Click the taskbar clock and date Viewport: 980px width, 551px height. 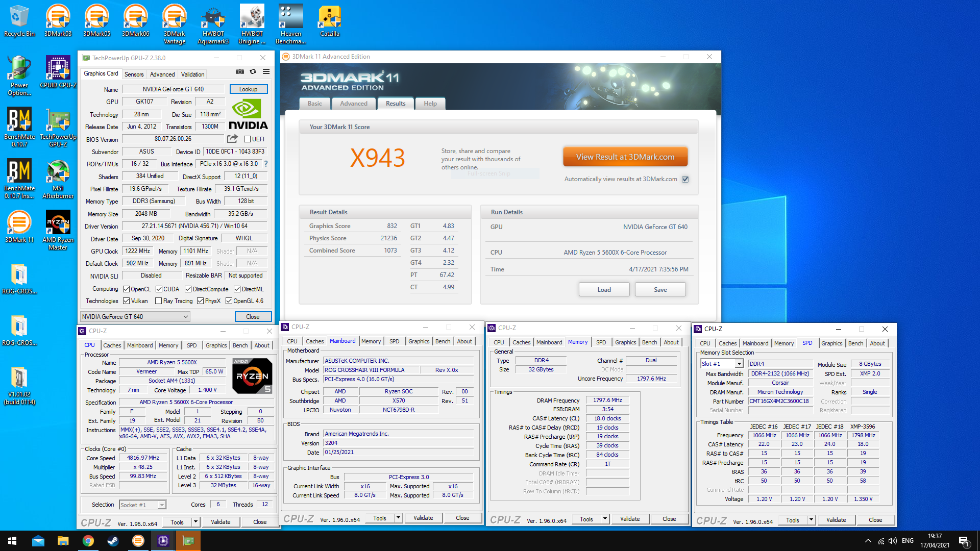point(935,541)
